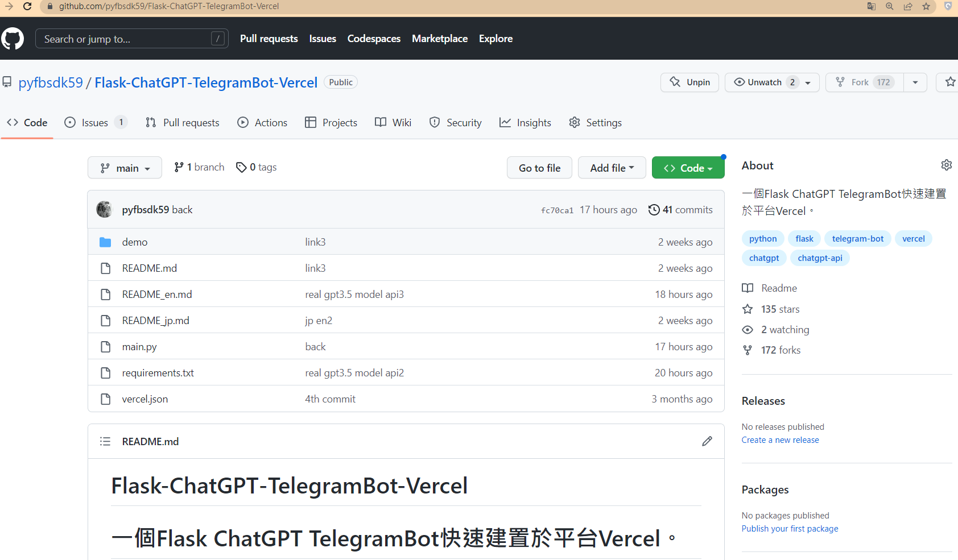The height and width of the screenshot is (560, 958).
Task: Open the README_jp.md file
Action: (155, 321)
